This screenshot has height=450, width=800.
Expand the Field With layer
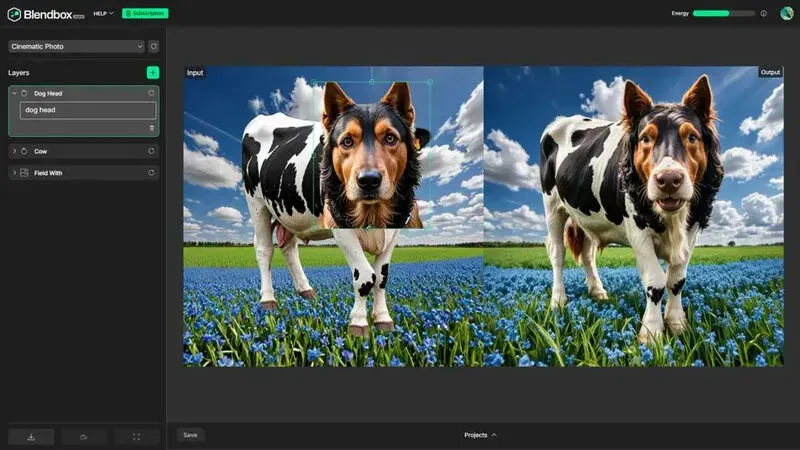pos(14,173)
